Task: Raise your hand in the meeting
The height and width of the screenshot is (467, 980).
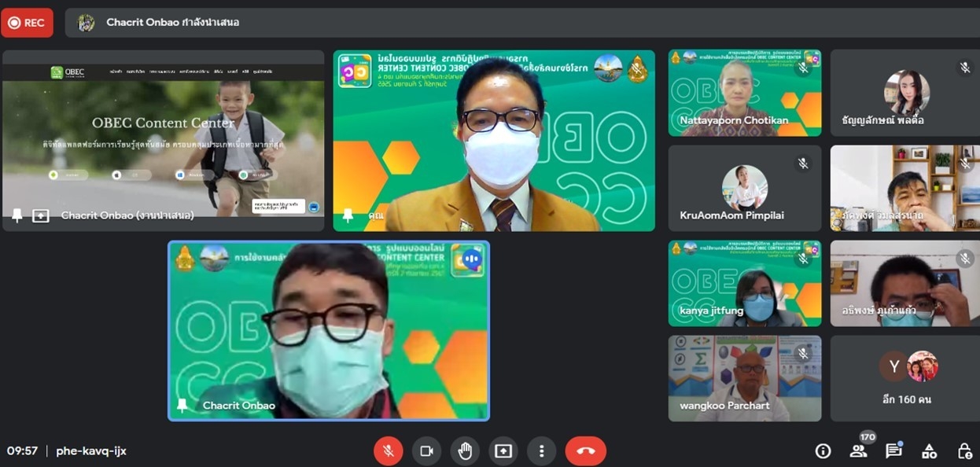Action: coord(465,450)
